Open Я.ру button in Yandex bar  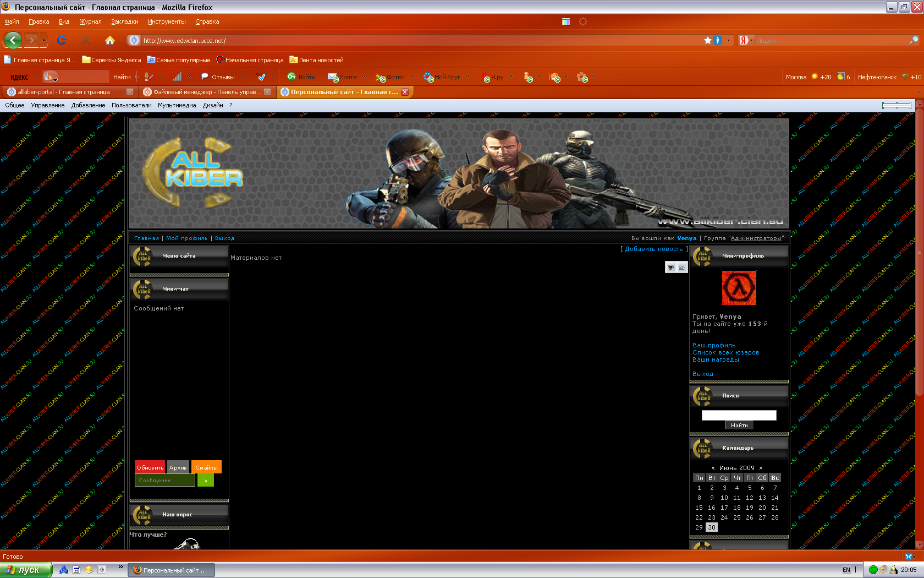tap(492, 77)
